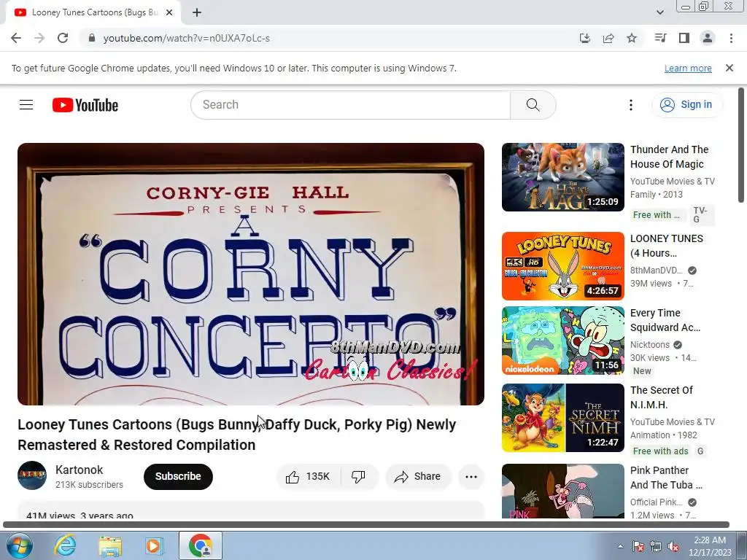Viewport: 747px width, 560px height.
Task: Open The Secret Of N.I.M.H. title
Action: point(661,397)
